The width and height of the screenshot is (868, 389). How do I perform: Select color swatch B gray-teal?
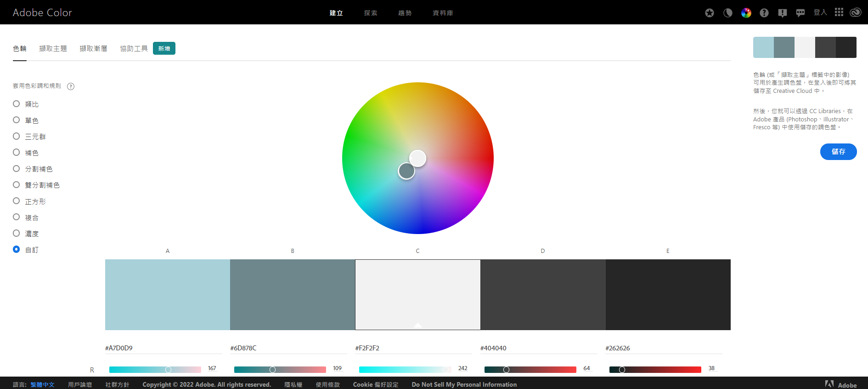tap(293, 295)
